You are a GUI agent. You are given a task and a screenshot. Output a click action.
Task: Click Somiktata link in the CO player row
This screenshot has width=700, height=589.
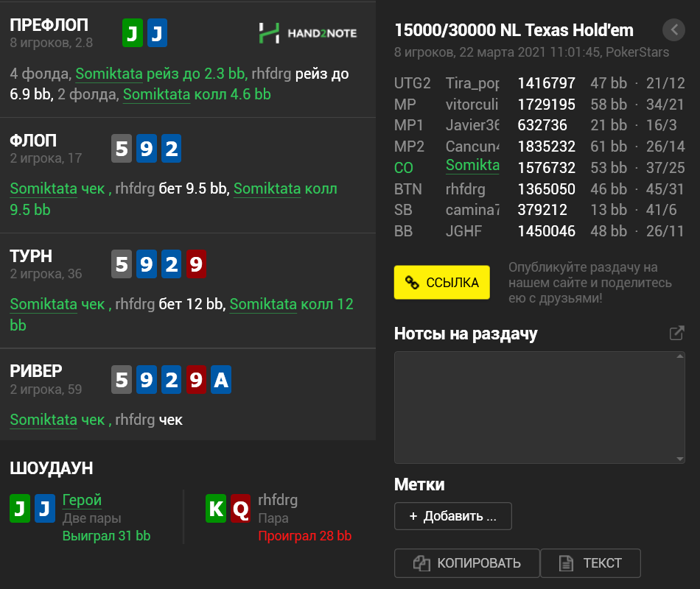click(472, 166)
